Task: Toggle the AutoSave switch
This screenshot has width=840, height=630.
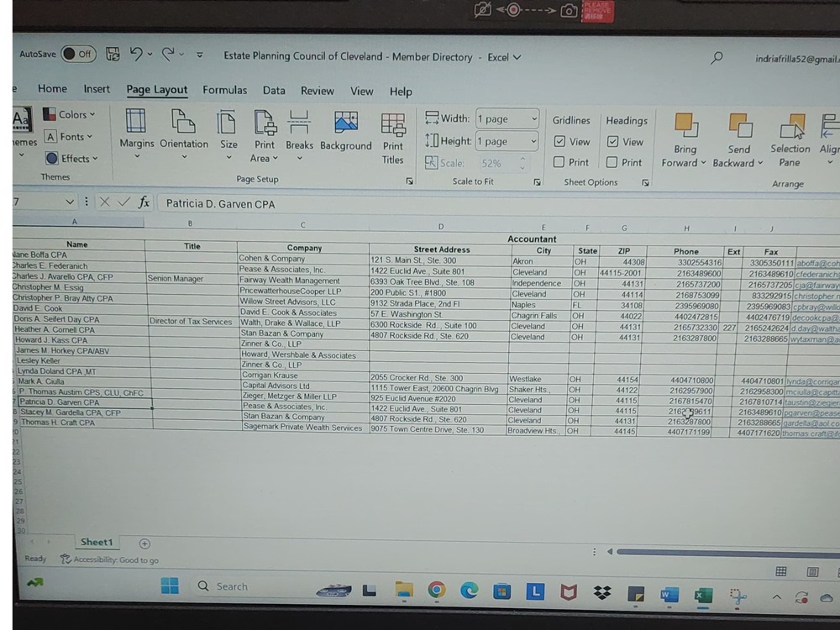Action: [x=78, y=54]
